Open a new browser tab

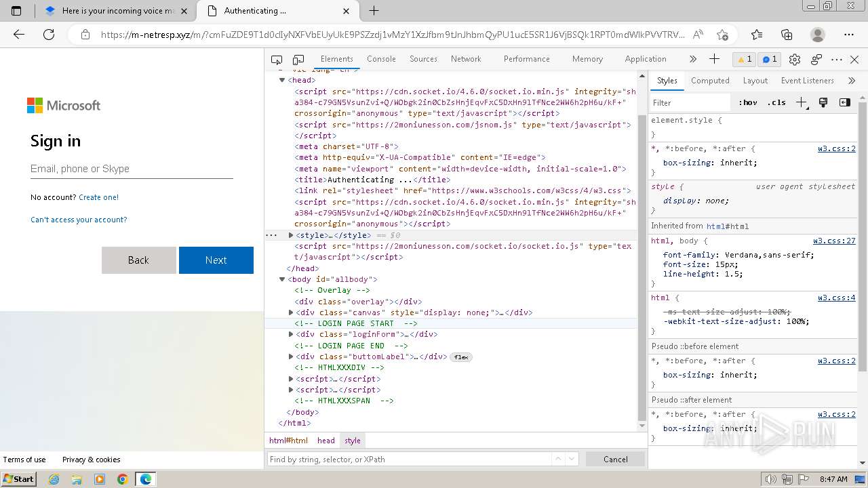(x=374, y=11)
